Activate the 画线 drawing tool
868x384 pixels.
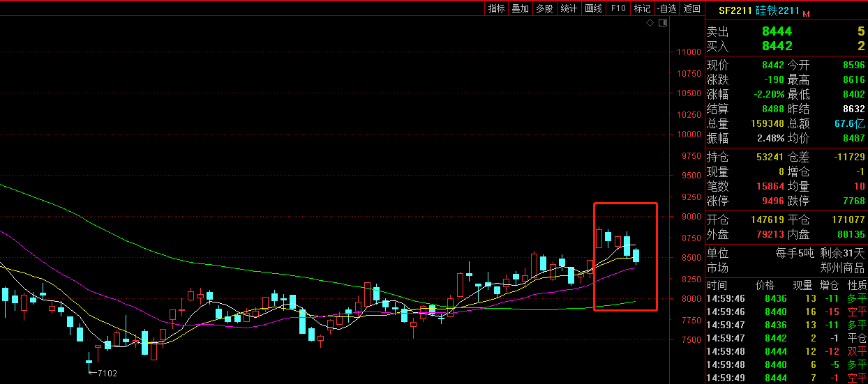(x=593, y=8)
